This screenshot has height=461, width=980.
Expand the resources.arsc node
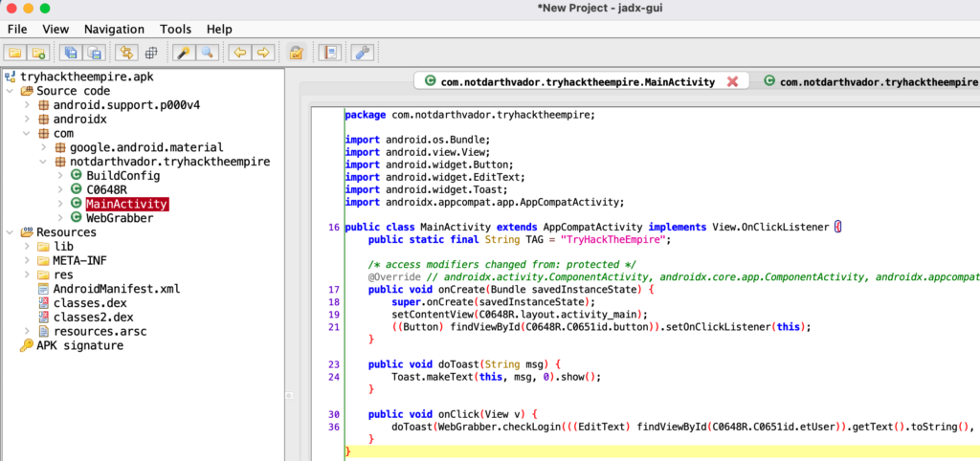pyautogui.click(x=27, y=331)
